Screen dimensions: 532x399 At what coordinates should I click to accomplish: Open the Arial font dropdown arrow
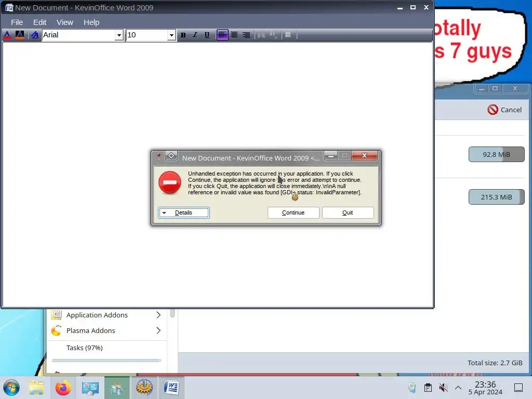119,35
